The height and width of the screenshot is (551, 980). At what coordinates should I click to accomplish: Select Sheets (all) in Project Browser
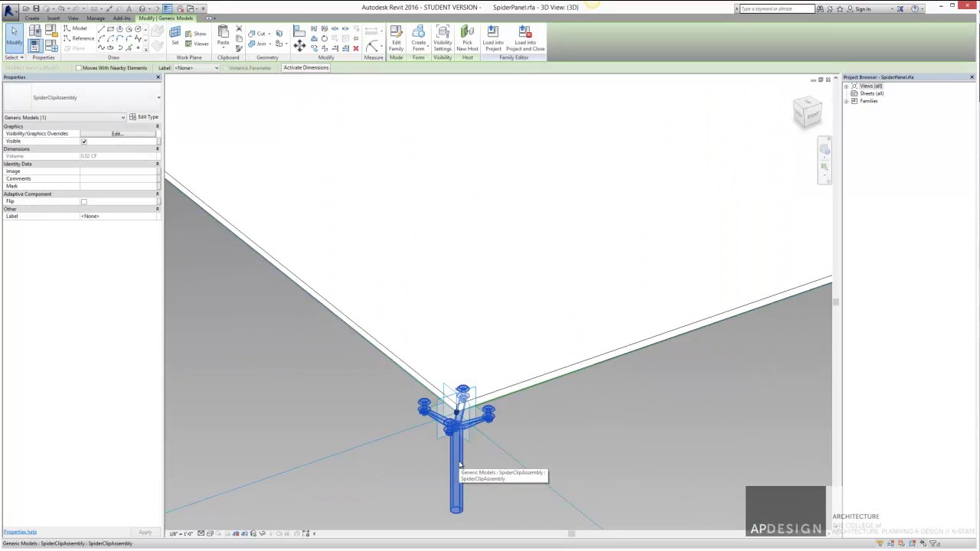coord(871,93)
